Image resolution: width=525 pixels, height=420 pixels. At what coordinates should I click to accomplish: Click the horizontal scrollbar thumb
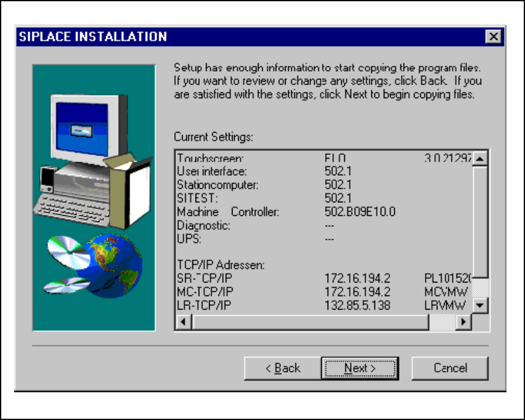(x=310, y=321)
